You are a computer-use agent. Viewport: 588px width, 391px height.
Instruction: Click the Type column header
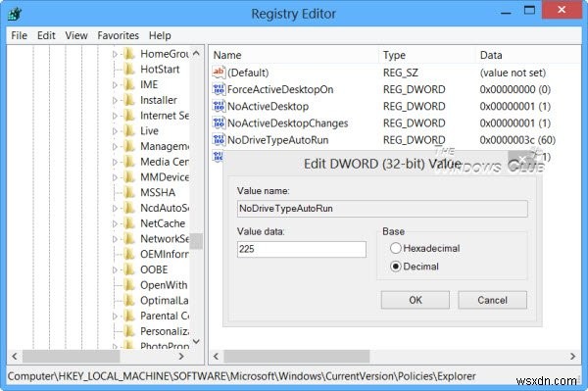pos(427,55)
